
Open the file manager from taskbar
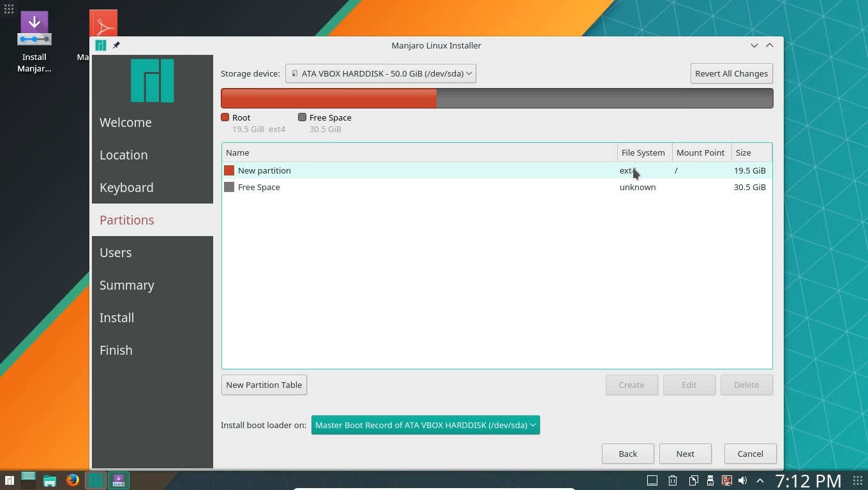point(50,480)
